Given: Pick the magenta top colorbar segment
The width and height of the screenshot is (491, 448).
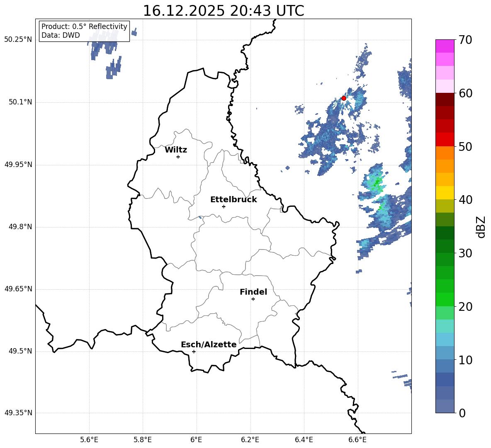Looking at the screenshot, I should point(445,46).
